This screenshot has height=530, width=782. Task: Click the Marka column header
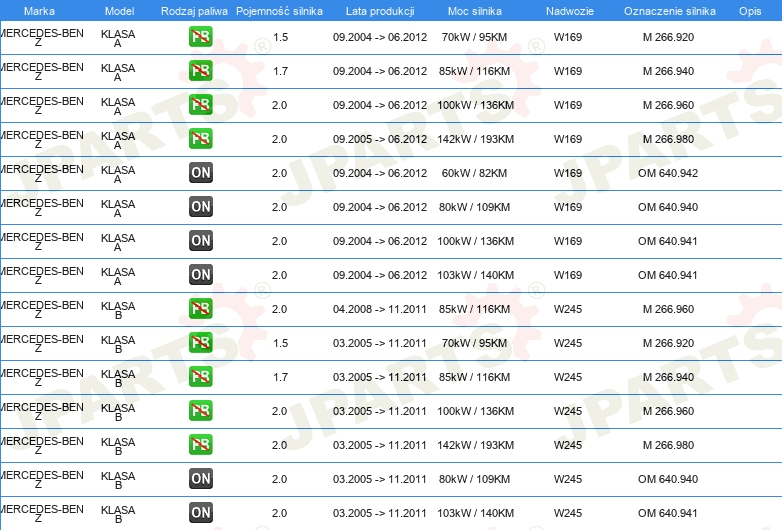39,11
